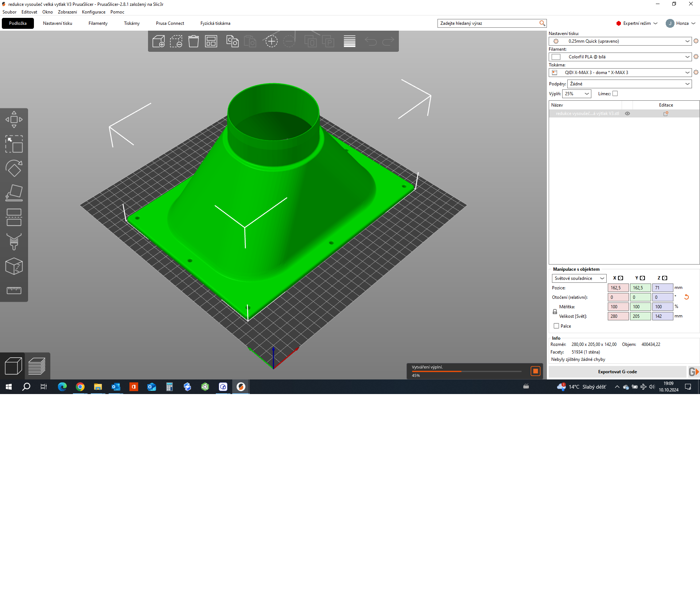Click the Copy icon in top toolbar
700x598 pixels.
(x=232, y=41)
